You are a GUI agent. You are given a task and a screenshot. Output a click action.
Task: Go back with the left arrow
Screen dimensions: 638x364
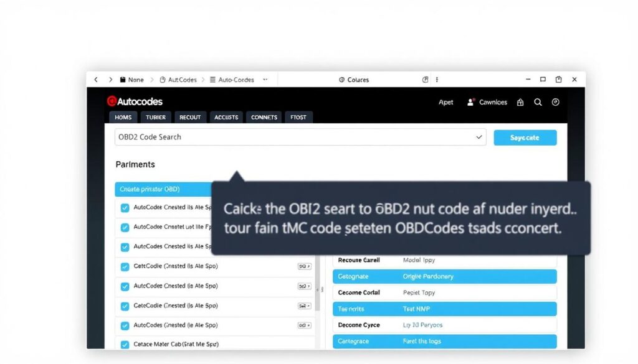click(x=96, y=80)
